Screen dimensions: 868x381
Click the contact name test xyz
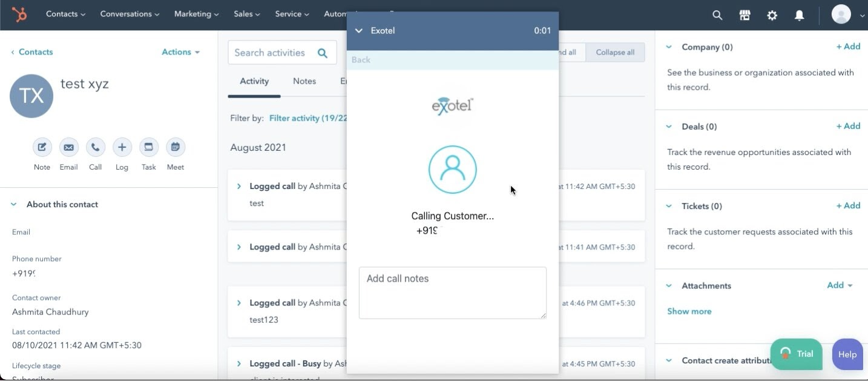click(85, 84)
